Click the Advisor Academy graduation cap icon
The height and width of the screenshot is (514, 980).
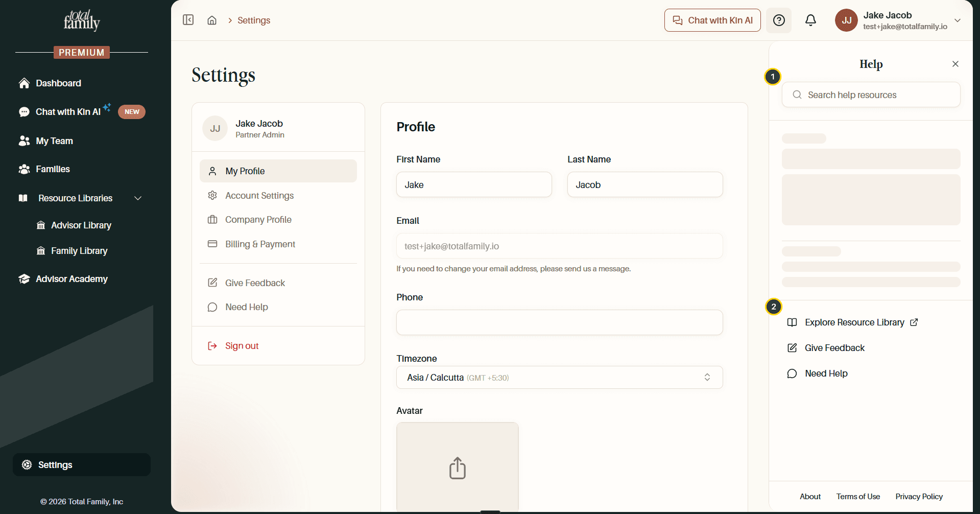point(24,279)
